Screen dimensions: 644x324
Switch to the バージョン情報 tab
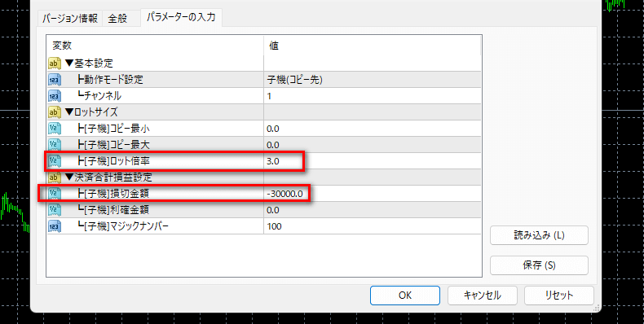click(70, 19)
